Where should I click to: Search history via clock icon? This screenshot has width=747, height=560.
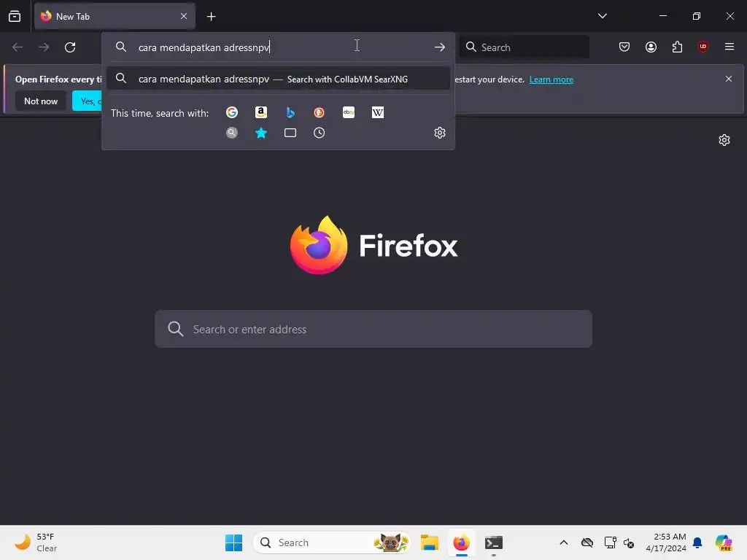(320, 133)
